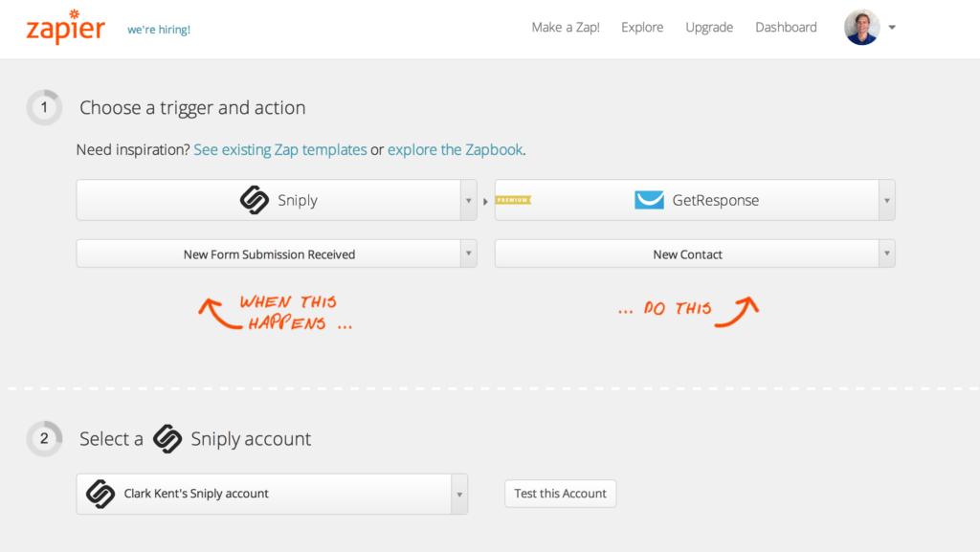Follow the See existing Zap templates link
The height and width of the screenshot is (552, 980).
coord(279,150)
